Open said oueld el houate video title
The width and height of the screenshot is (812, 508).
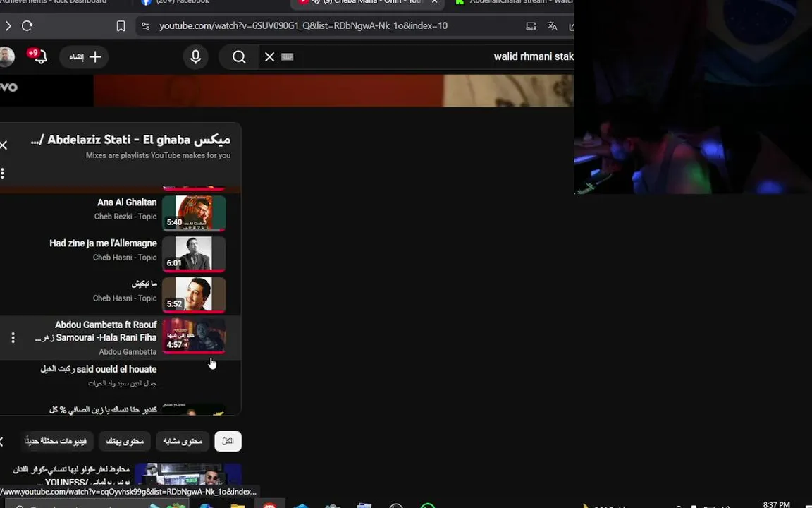[x=99, y=370]
